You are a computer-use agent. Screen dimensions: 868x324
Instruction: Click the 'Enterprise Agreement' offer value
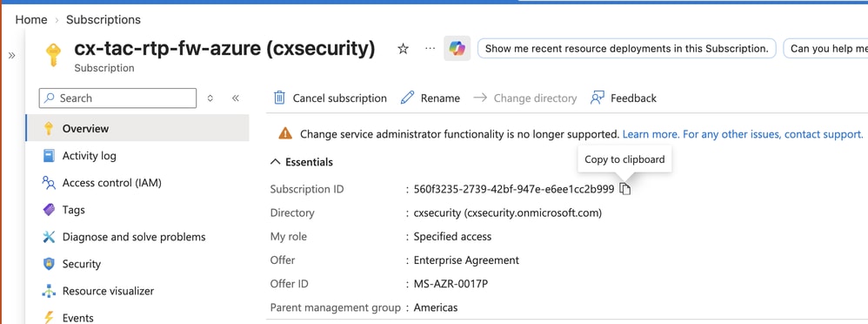pos(466,260)
